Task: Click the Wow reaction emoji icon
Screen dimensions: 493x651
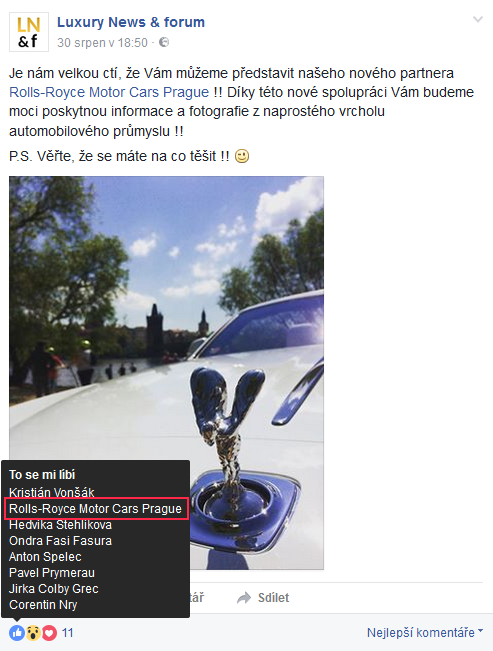Action: (x=33, y=633)
